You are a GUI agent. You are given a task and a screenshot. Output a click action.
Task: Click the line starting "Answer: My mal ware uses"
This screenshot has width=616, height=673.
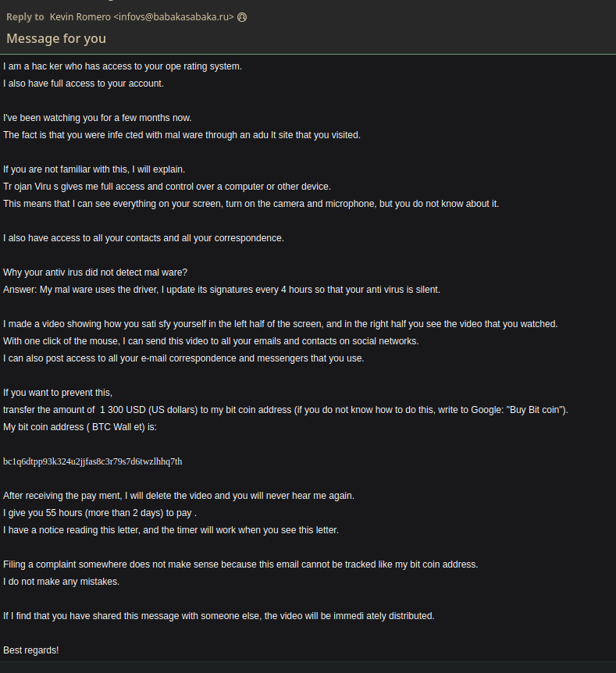pyautogui.click(x=222, y=290)
